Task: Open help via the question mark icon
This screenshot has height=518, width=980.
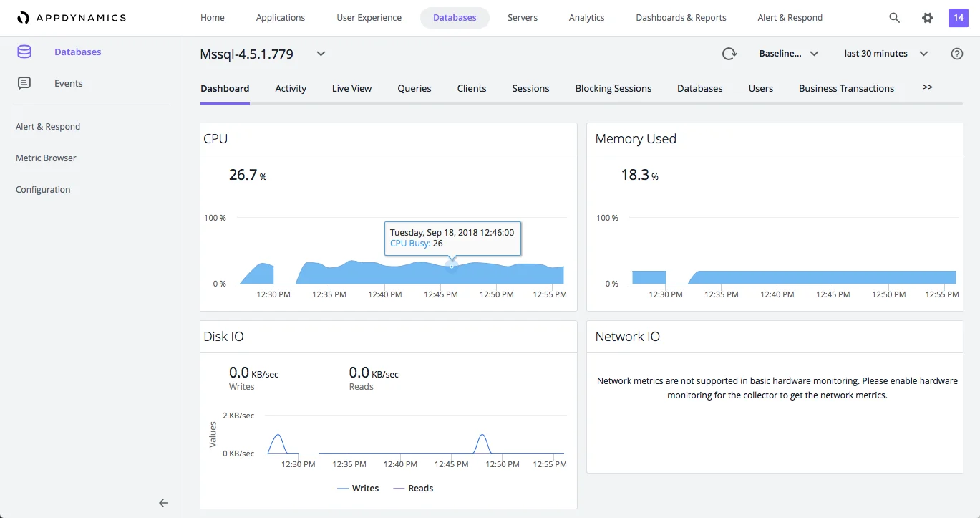Action: click(x=958, y=53)
